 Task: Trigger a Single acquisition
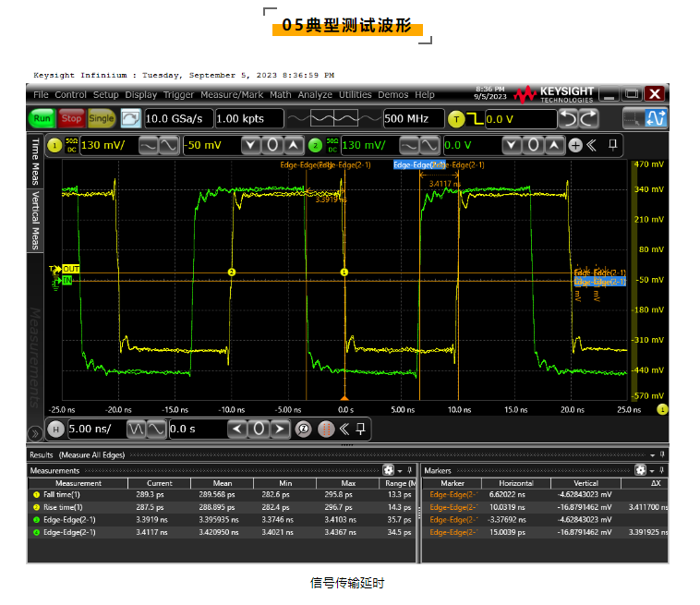[x=101, y=118]
